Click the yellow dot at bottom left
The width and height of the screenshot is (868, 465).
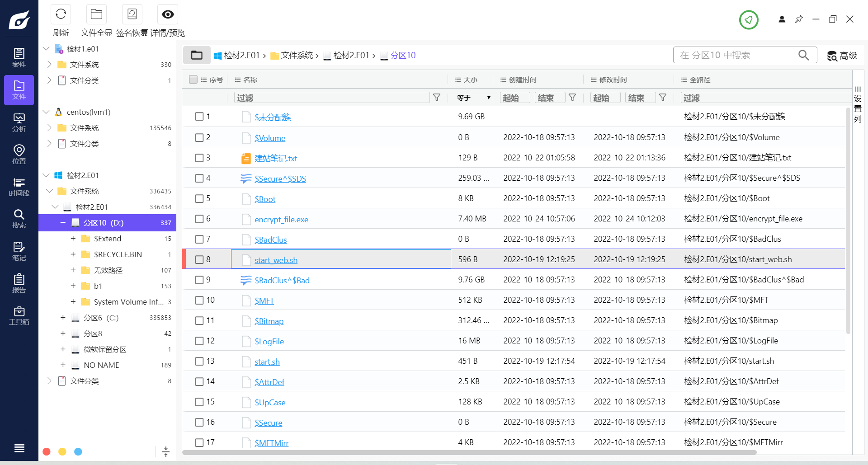tap(62, 451)
